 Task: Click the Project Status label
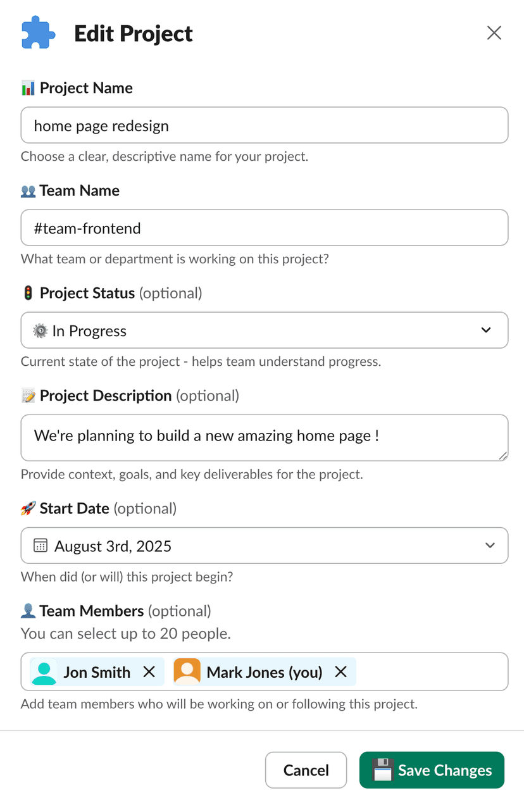click(87, 293)
